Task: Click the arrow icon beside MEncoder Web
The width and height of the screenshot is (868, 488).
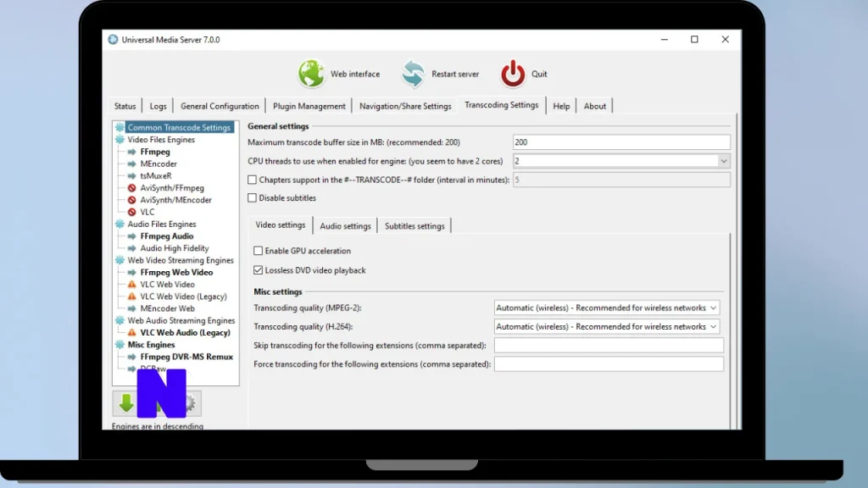Action: coord(131,308)
